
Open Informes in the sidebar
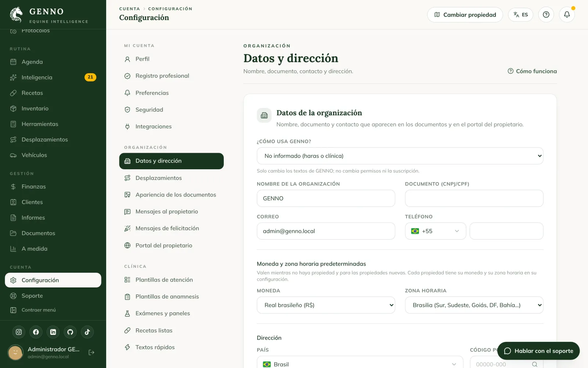pos(53,217)
